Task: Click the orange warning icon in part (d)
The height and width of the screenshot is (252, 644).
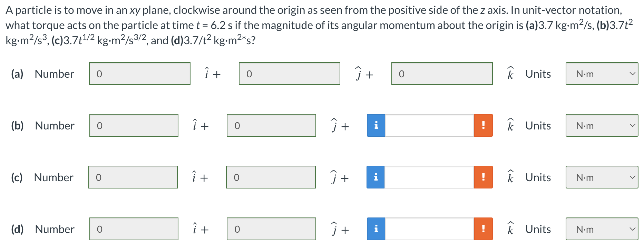Action: (483, 229)
